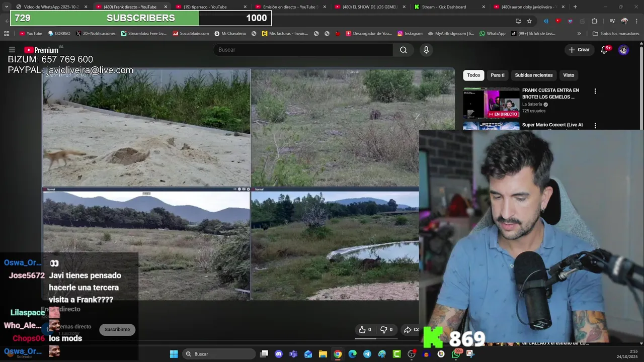
Task: Open the YouTube notifications bell
Action: [x=604, y=50]
